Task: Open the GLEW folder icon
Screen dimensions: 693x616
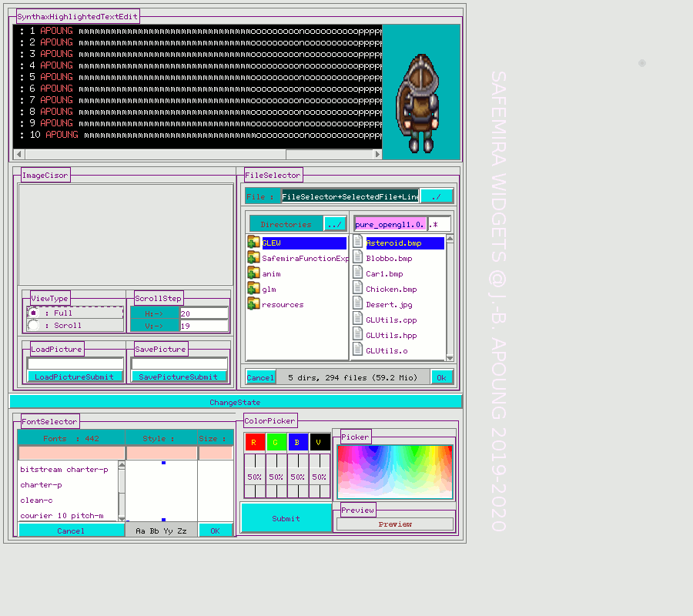Action: (x=253, y=243)
